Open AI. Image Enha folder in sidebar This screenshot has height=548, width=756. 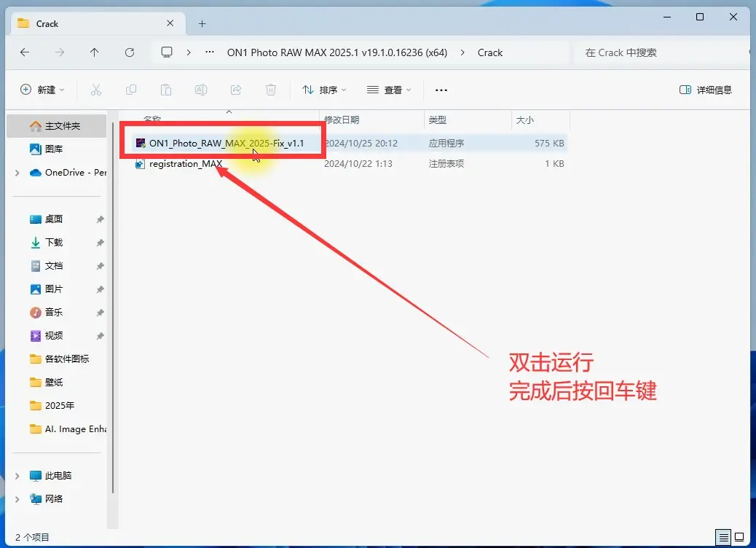click(68, 428)
